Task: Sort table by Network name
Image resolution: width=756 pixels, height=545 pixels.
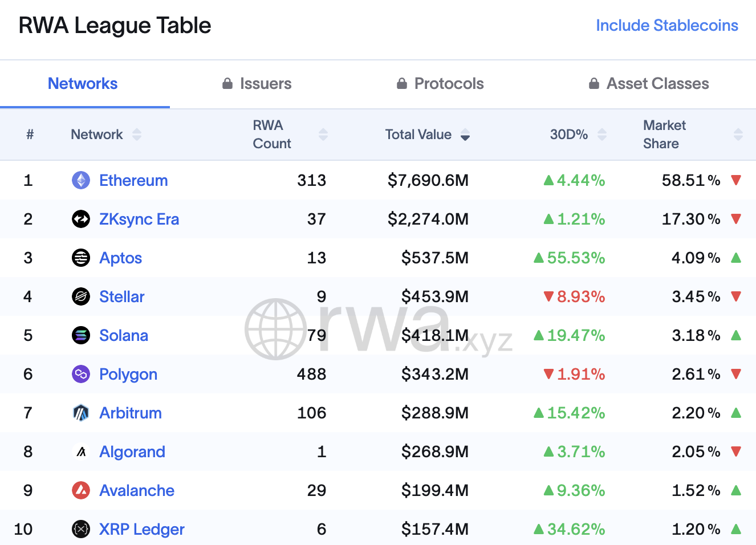Action: coord(136,135)
